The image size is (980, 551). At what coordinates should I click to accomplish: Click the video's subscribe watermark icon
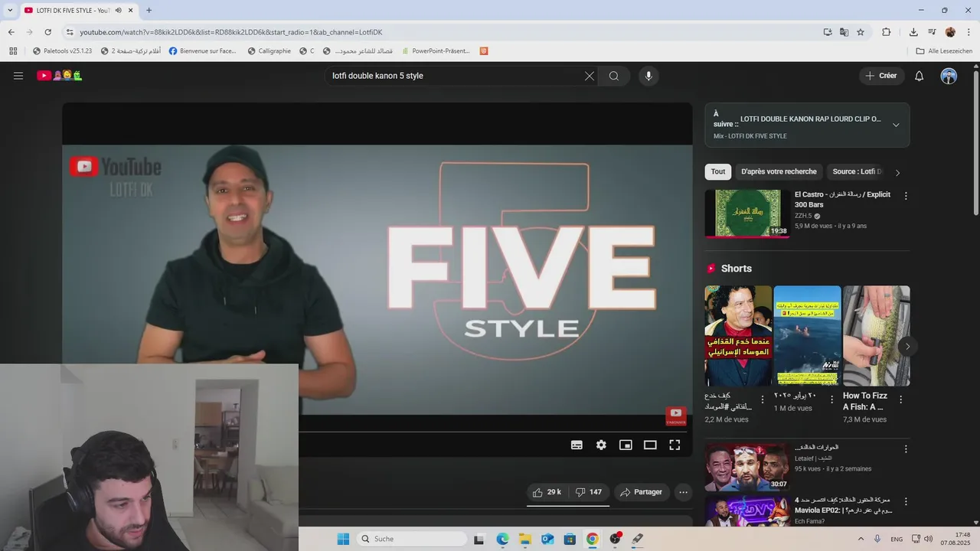[x=675, y=416]
